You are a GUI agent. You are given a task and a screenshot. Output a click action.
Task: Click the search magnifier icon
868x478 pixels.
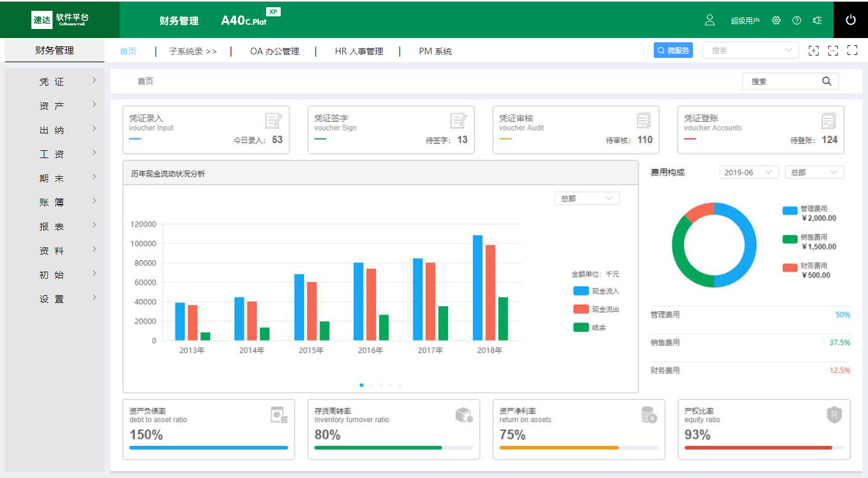[827, 81]
